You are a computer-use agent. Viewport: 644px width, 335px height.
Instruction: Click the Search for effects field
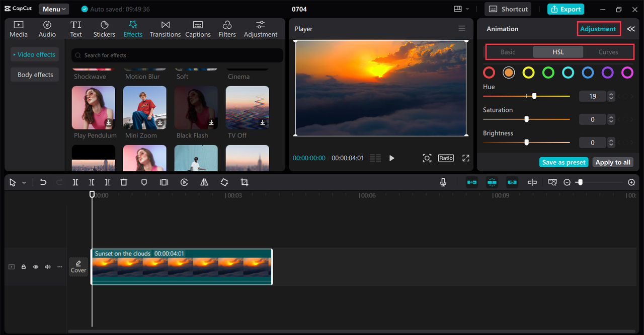pos(177,55)
